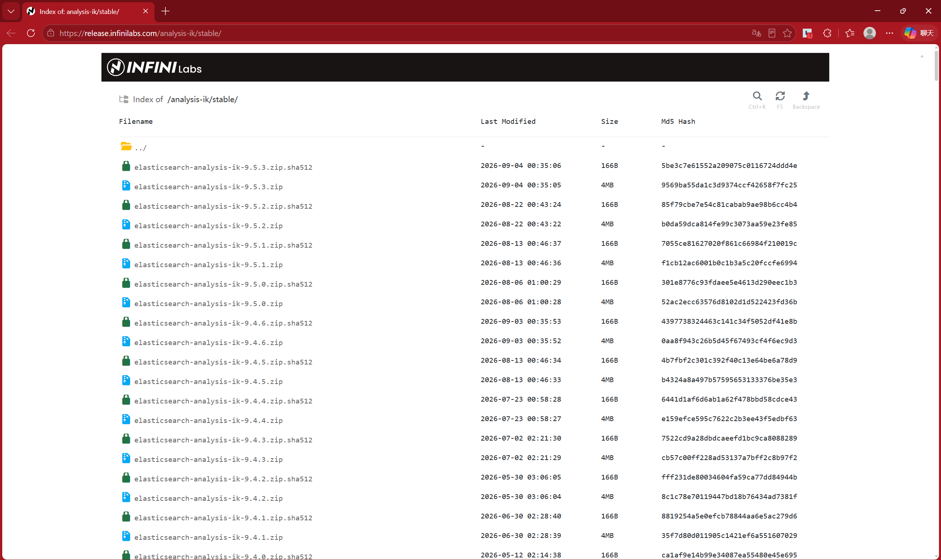941x560 pixels.
Task: Open the Copilot chat button
Action: (x=918, y=33)
